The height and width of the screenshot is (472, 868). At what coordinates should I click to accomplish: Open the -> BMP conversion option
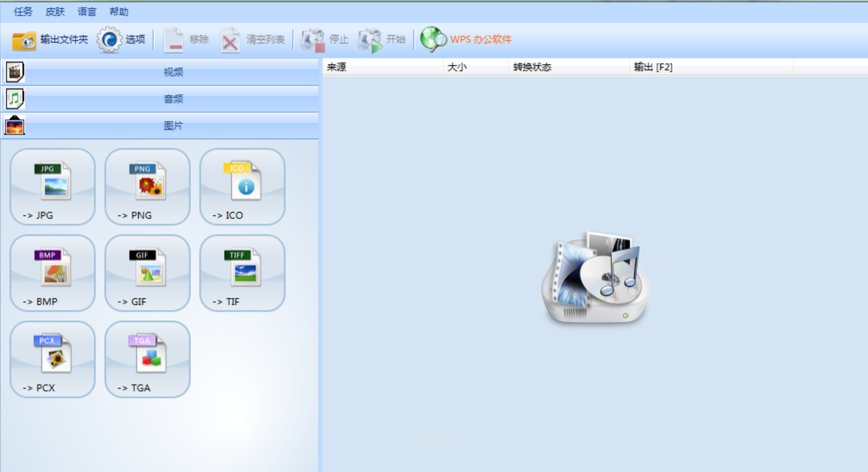pos(53,273)
